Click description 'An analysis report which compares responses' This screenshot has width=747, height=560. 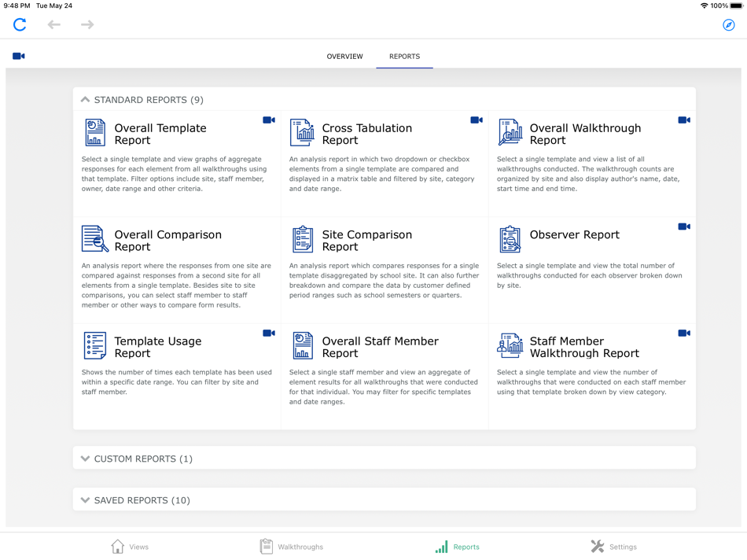(384, 280)
